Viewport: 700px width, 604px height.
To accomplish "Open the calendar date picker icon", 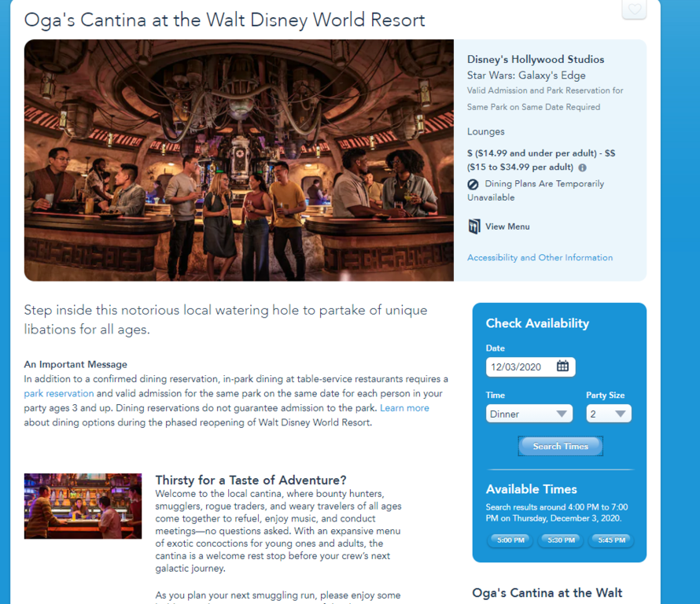I will 562,366.
